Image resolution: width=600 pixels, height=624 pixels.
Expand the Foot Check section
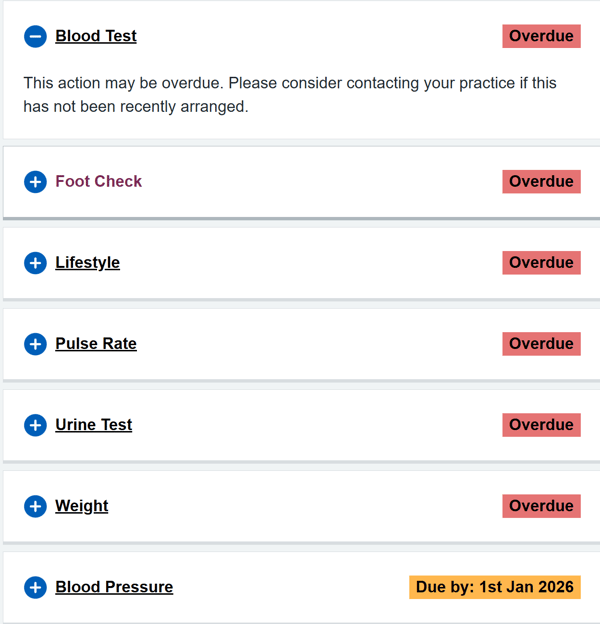pos(98,181)
